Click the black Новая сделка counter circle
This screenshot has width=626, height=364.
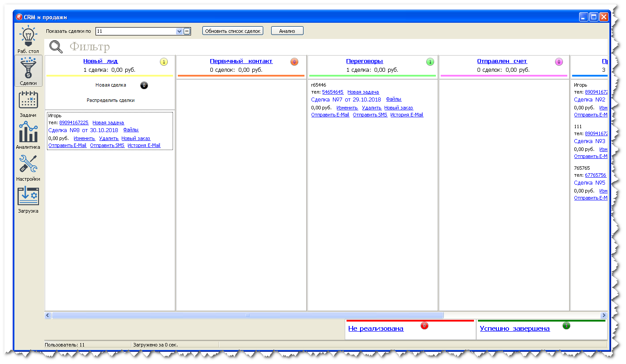[x=144, y=85]
